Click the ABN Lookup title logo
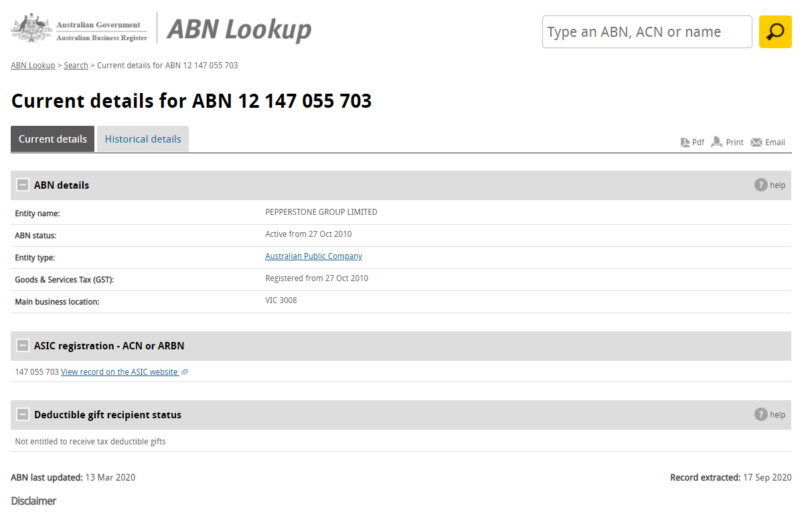The image size is (812, 514). pos(239,29)
